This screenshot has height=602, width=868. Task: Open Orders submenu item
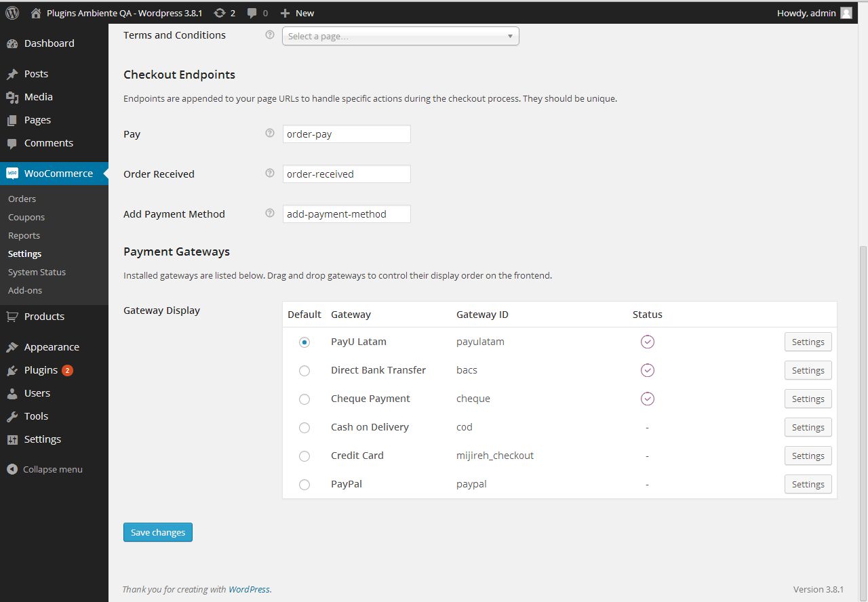click(x=22, y=199)
